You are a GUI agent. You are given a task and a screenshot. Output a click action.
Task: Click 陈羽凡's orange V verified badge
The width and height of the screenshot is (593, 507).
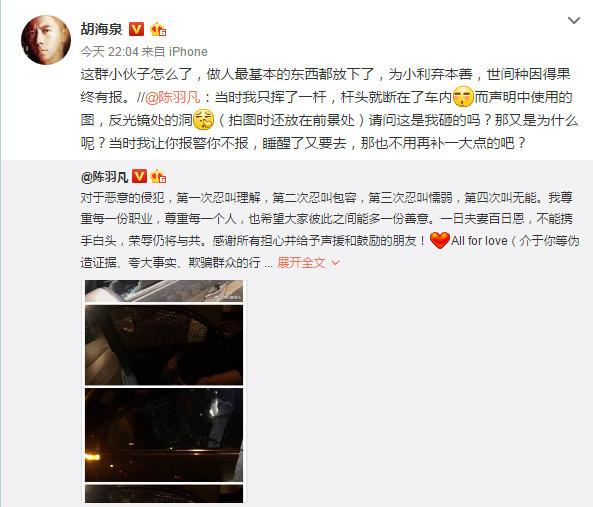coord(139,176)
